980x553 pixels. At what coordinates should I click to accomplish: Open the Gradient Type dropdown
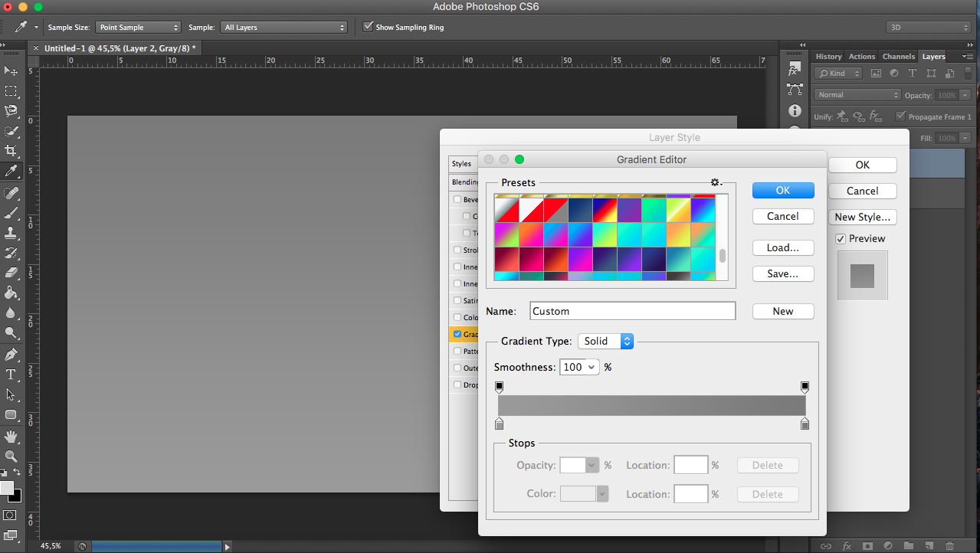(605, 342)
